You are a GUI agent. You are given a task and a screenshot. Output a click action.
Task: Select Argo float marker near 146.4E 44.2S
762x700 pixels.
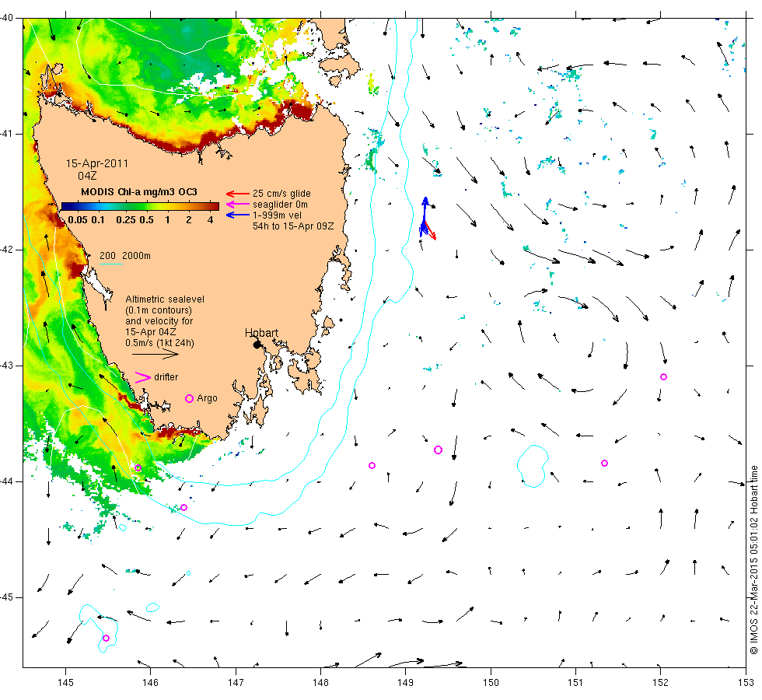click(184, 507)
